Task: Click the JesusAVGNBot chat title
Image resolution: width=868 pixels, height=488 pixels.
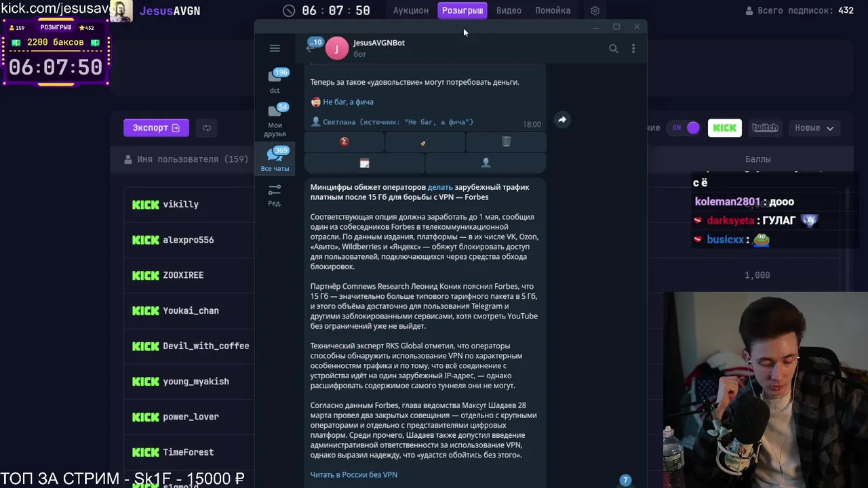Action: point(378,43)
